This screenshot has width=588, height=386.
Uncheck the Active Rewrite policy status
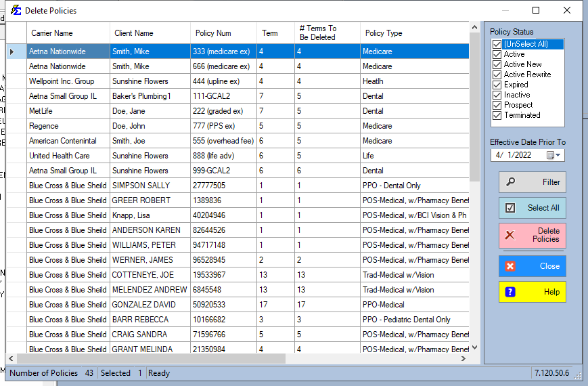click(497, 74)
